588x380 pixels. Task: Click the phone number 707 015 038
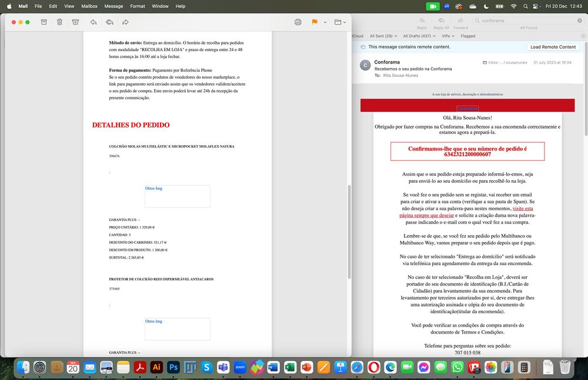(x=467, y=352)
